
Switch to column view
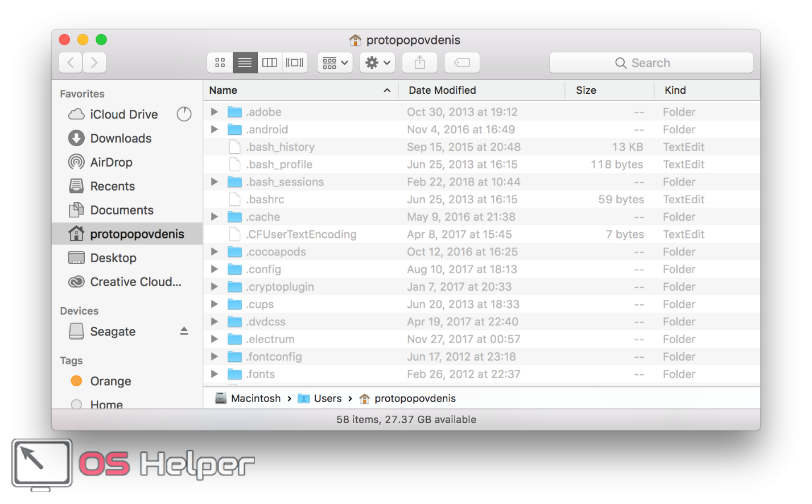(270, 63)
